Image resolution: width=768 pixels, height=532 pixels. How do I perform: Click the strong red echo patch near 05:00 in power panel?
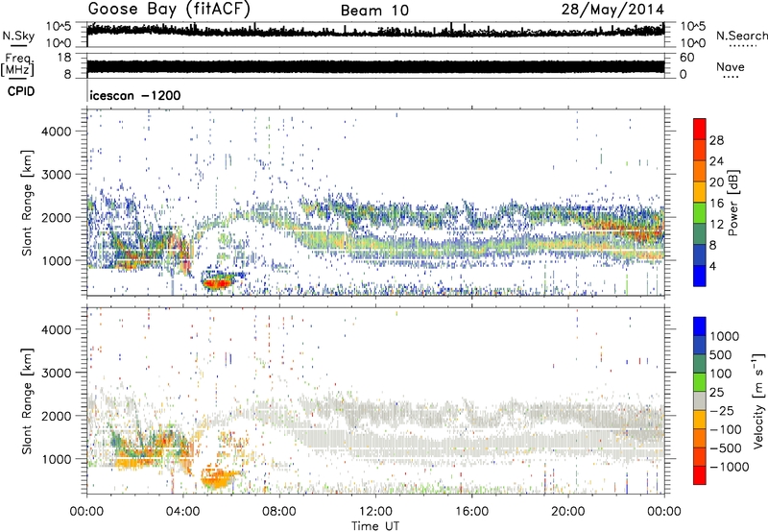[x=217, y=283]
